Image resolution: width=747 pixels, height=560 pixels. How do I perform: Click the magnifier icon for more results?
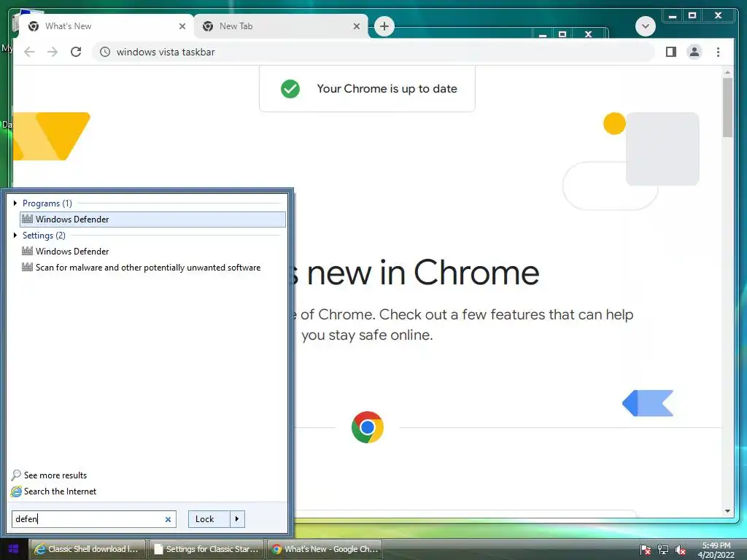pos(16,475)
